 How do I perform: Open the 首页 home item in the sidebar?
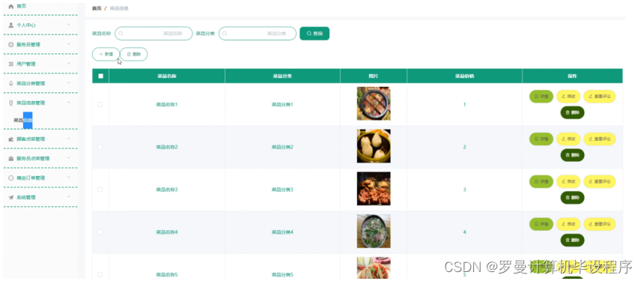click(x=17, y=6)
